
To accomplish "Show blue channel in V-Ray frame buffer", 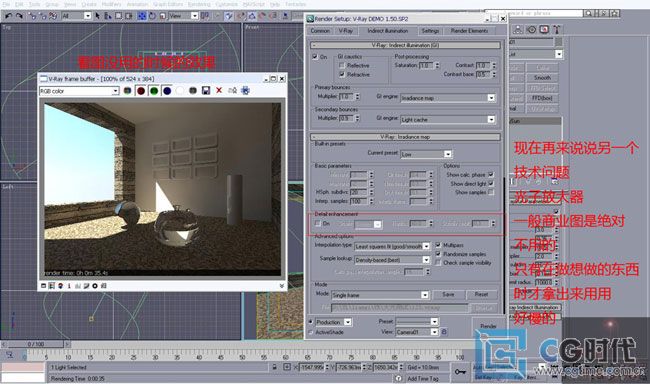I will click(167, 90).
